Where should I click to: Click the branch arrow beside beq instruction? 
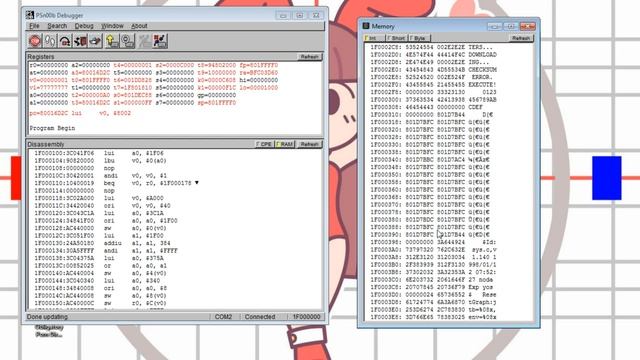tap(197, 183)
